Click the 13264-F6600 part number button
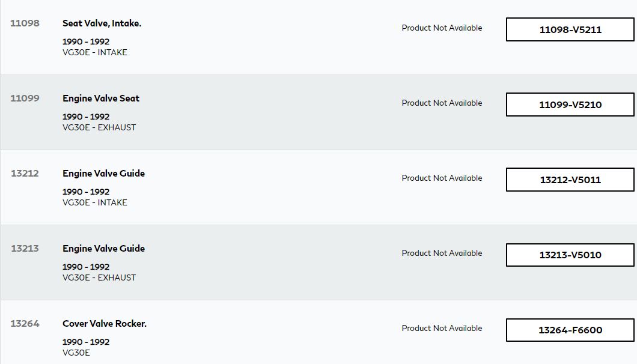This screenshot has width=637, height=364. [x=570, y=330]
